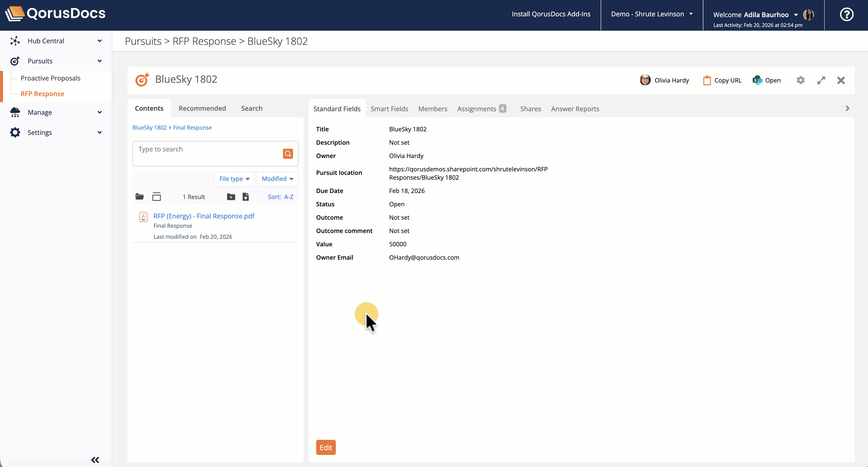Collapse the sidebar with double chevron
Image resolution: width=868 pixels, height=467 pixels.
pyautogui.click(x=95, y=460)
